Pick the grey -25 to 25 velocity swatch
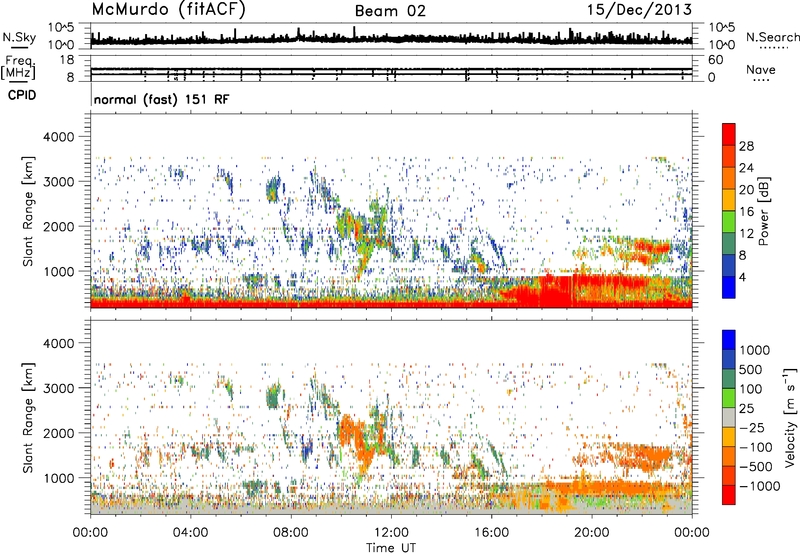Image resolution: width=800 pixels, height=554 pixels. click(x=729, y=417)
